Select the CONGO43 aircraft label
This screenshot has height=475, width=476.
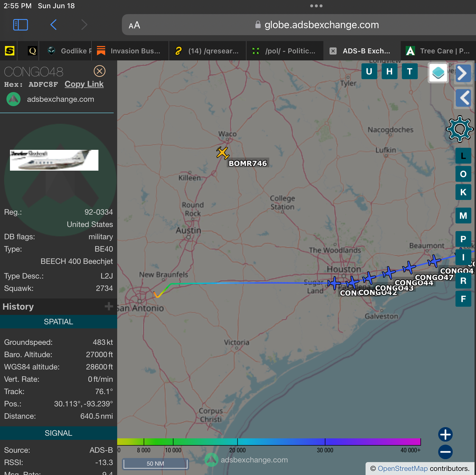click(394, 288)
